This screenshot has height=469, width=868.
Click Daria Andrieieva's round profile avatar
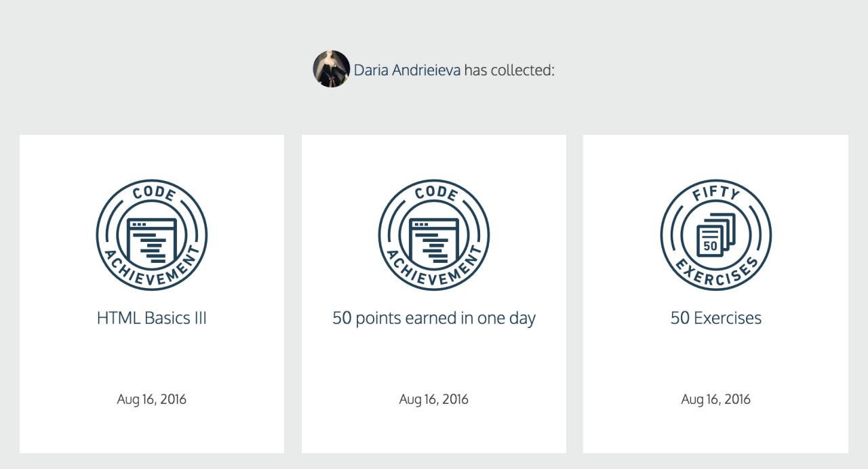tap(331, 68)
